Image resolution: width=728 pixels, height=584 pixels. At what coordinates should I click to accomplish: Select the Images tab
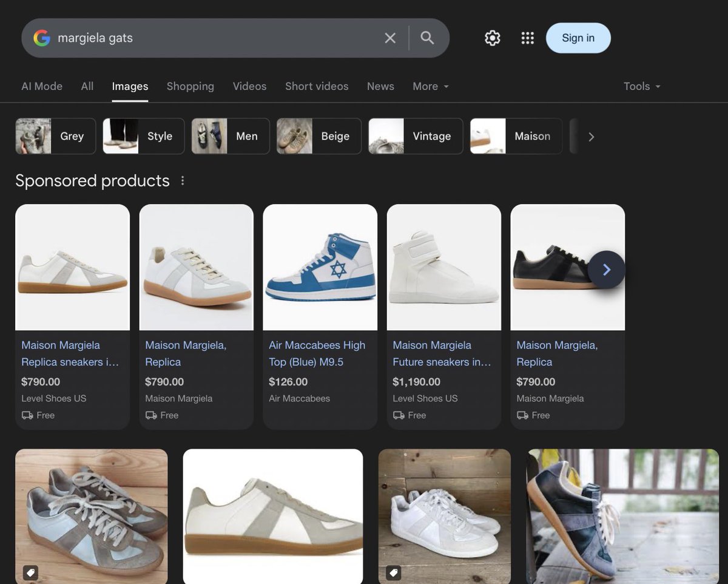pyautogui.click(x=130, y=86)
